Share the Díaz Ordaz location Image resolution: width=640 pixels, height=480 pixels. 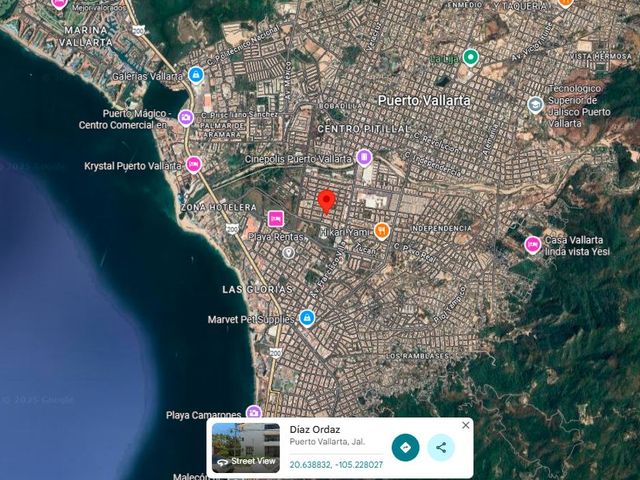pyautogui.click(x=441, y=447)
